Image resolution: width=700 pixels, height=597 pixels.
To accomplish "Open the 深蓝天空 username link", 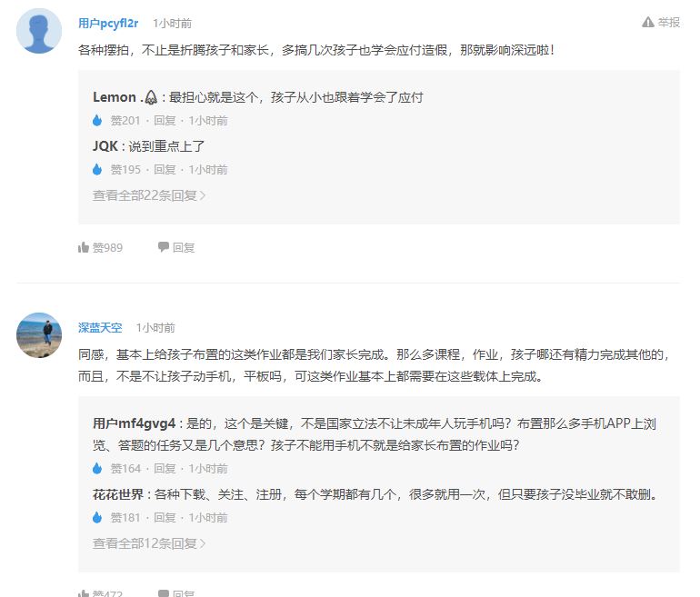I will coord(100,327).
